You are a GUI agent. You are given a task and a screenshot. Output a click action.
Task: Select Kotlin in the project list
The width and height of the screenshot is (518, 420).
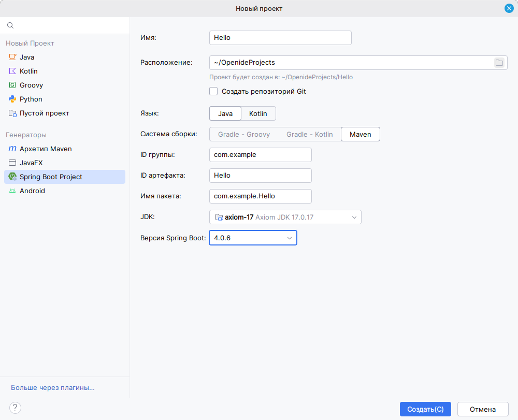65,71
